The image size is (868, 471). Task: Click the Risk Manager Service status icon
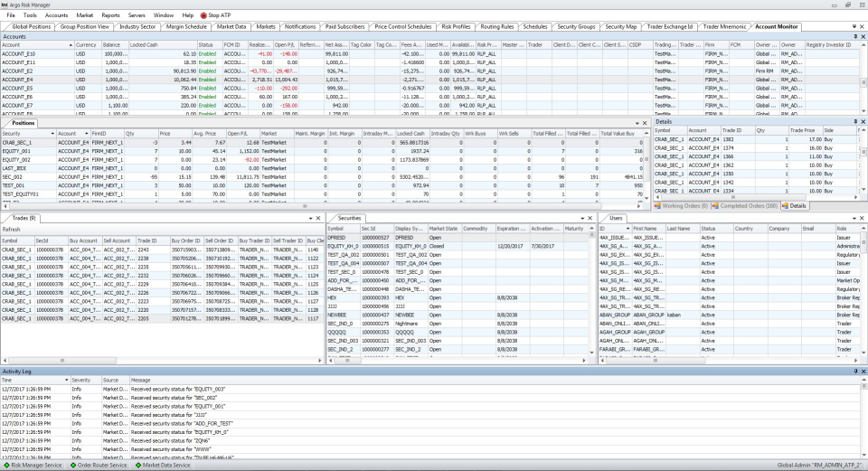[x=6, y=466]
